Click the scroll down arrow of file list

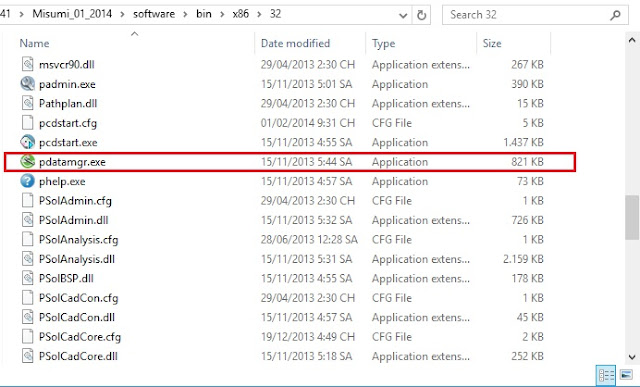coord(632,356)
